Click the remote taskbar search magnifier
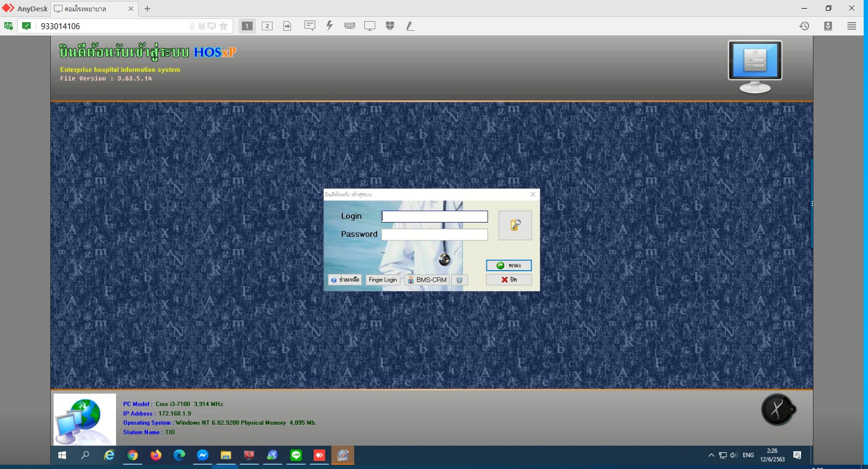 coord(85,455)
